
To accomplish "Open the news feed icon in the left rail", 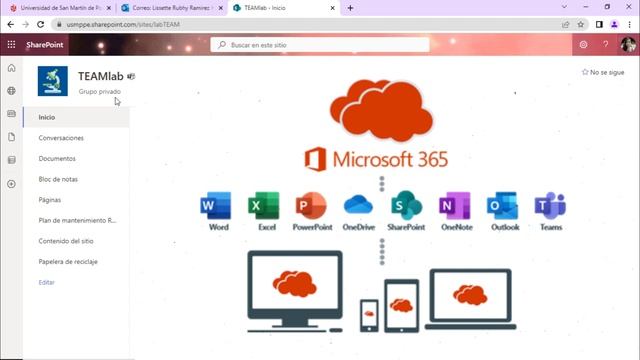I will (11, 113).
